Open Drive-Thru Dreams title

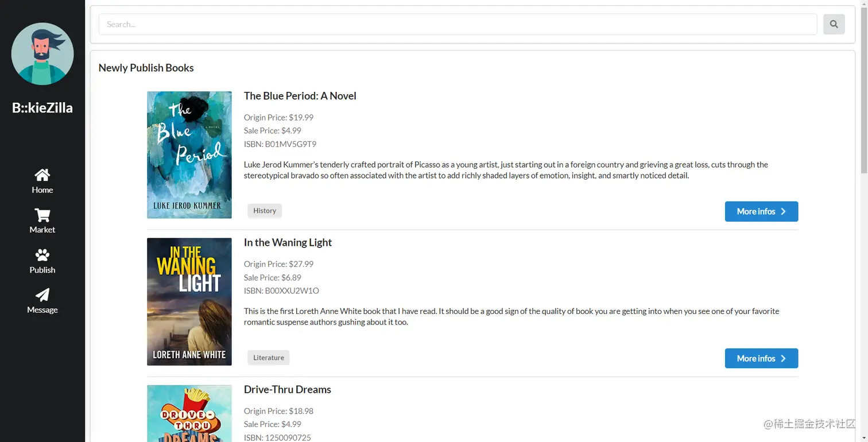click(x=287, y=389)
